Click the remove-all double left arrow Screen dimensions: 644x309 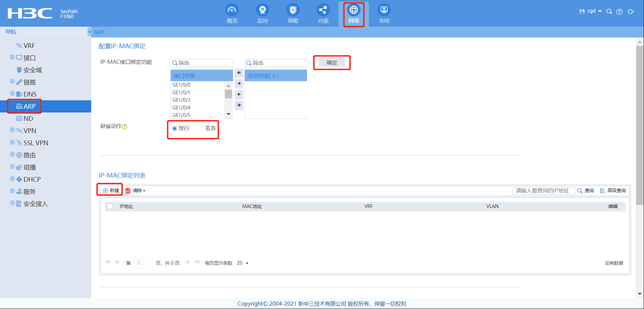(x=239, y=105)
